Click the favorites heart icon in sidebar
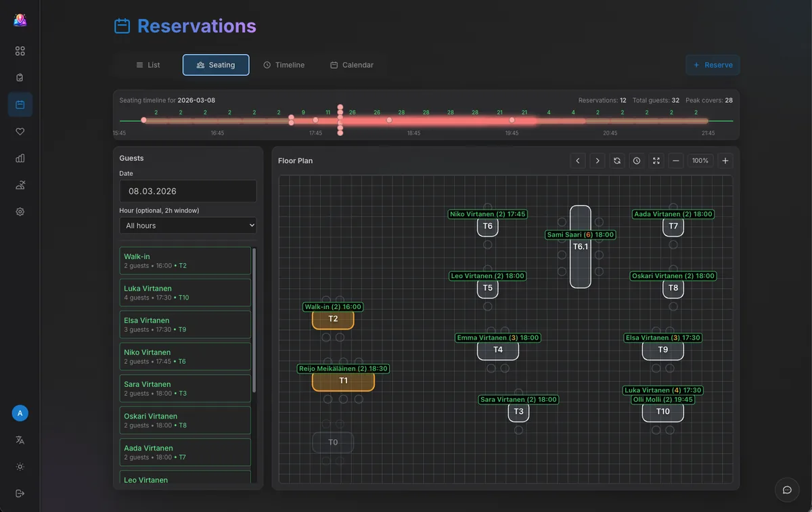The height and width of the screenshot is (512, 812). 20,132
